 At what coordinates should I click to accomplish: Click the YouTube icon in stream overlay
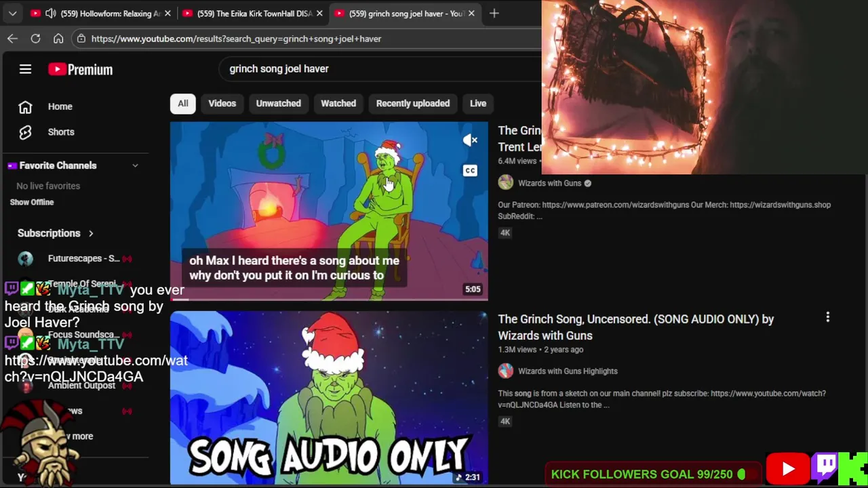(788, 469)
